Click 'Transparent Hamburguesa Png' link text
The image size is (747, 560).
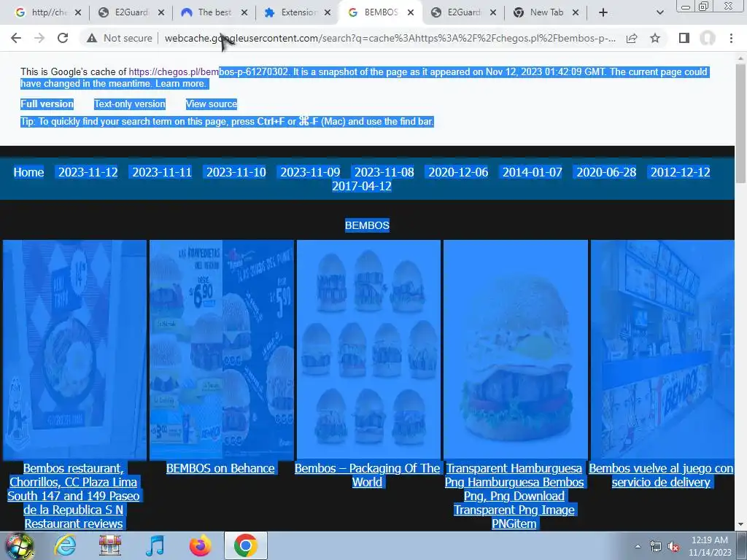point(514,496)
